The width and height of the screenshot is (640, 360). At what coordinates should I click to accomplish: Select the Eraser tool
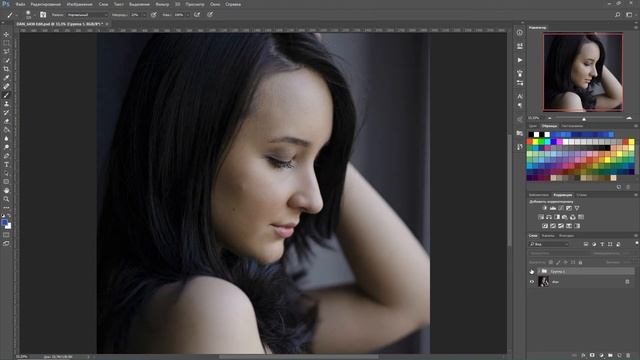pyautogui.click(x=6, y=121)
